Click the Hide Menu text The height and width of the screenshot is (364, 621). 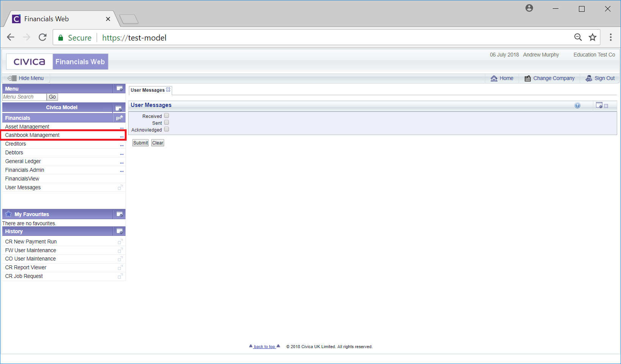pos(31,78)
